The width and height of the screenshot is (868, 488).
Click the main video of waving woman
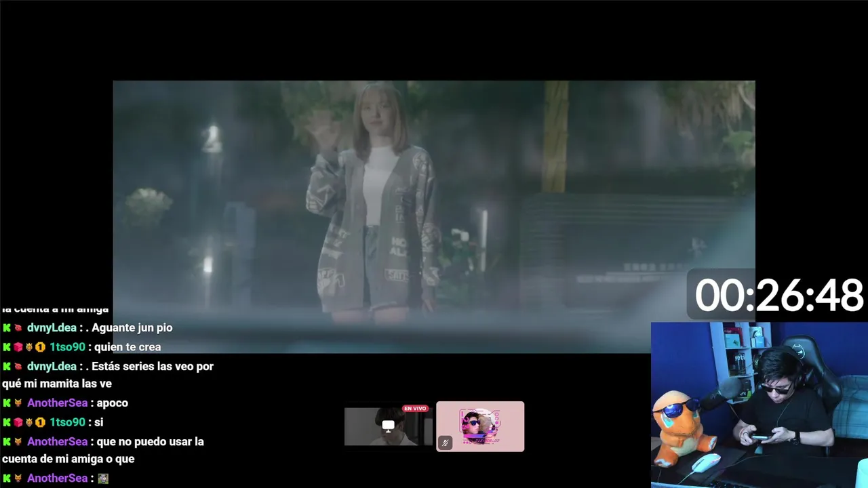click(434, 217)
